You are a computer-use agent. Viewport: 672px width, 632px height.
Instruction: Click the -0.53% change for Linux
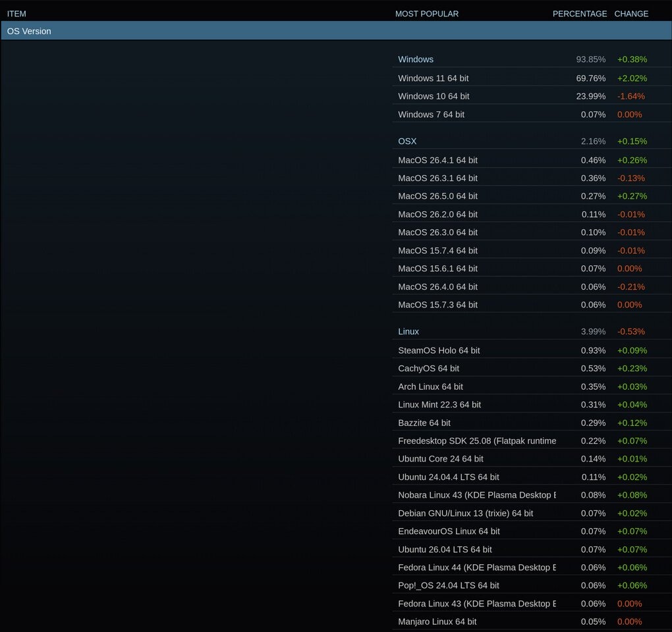(x=631, y=331)
